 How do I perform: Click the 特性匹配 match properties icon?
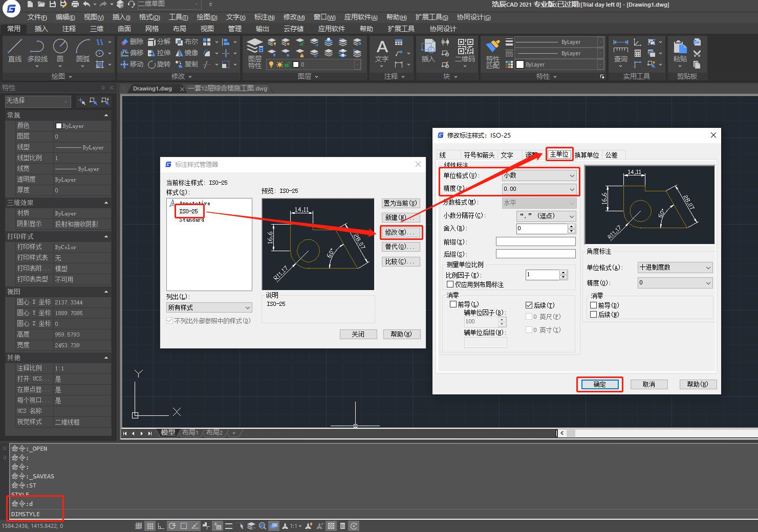[x=492, y=53]
